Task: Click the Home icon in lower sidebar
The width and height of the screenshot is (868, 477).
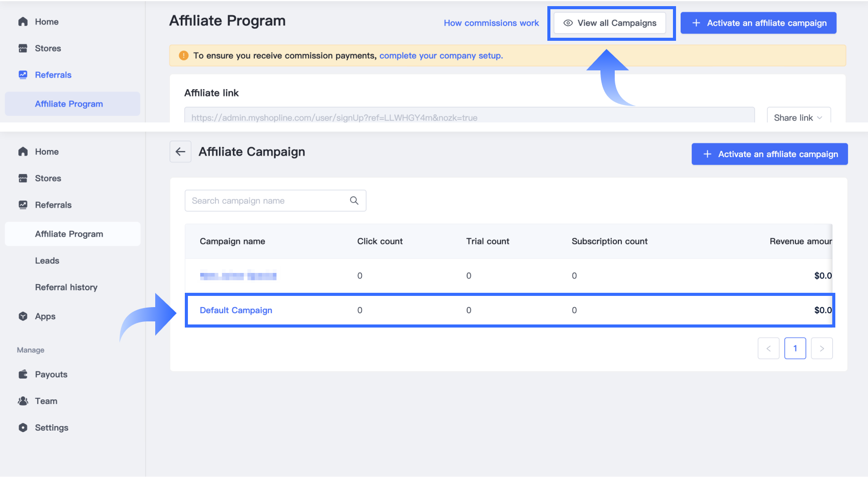Action: coord(23,152)
